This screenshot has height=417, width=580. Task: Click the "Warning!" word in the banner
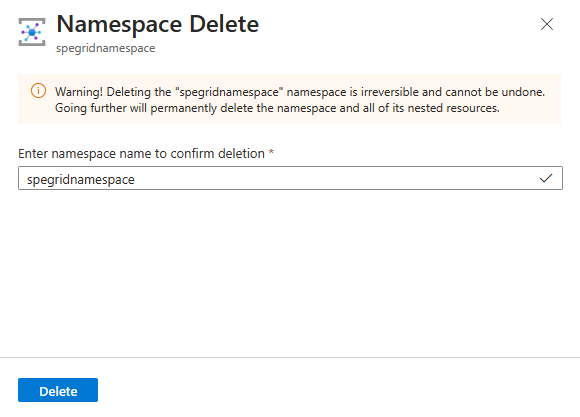pyautogui.click(x=79, y=92)
